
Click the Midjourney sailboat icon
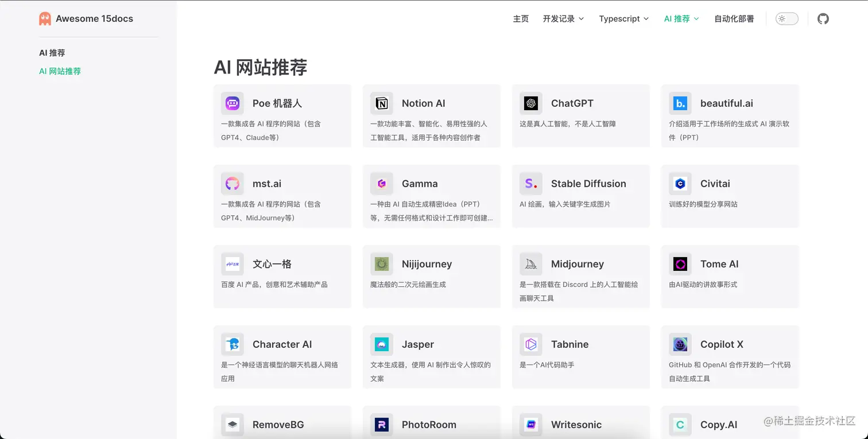click(530, 263)
